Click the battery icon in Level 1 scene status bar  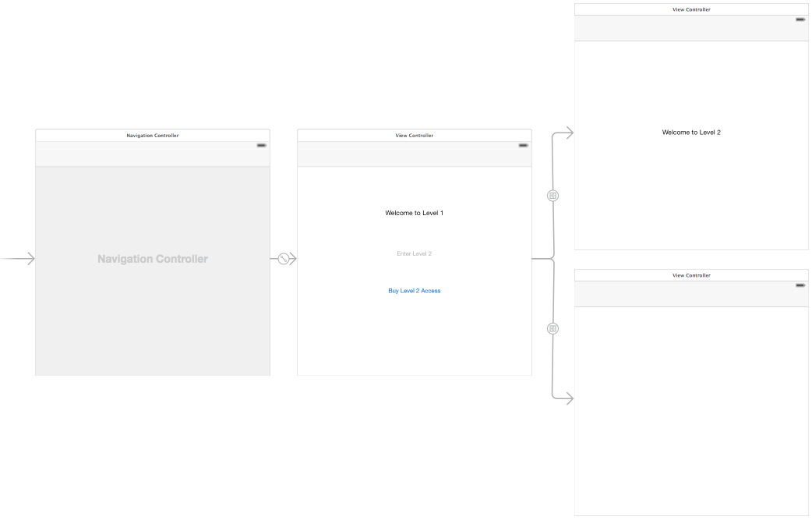522,145
